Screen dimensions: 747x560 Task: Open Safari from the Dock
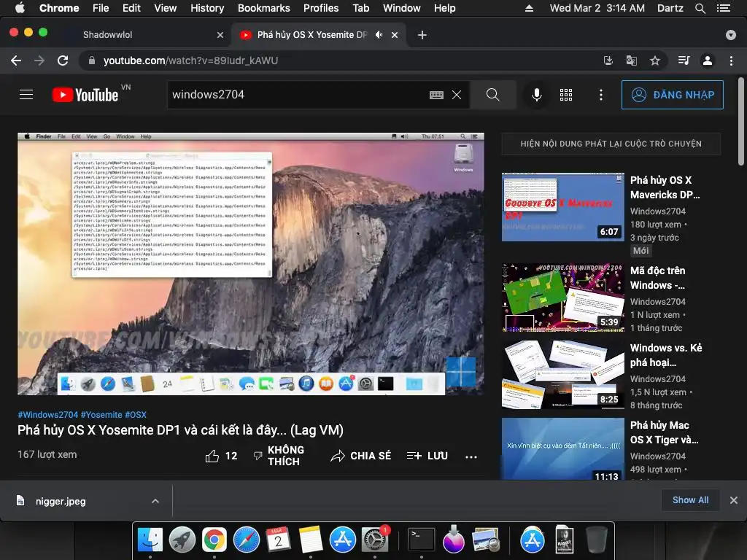[x=247, y=540]
